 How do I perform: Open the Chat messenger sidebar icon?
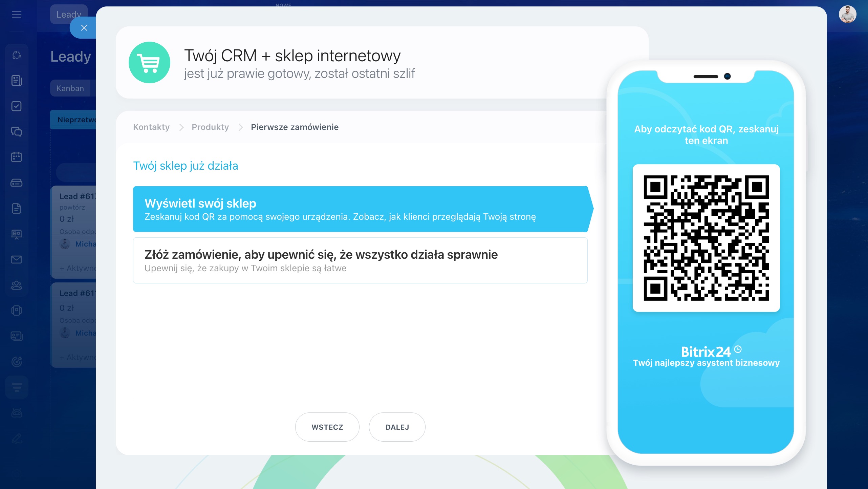(17, 132)
